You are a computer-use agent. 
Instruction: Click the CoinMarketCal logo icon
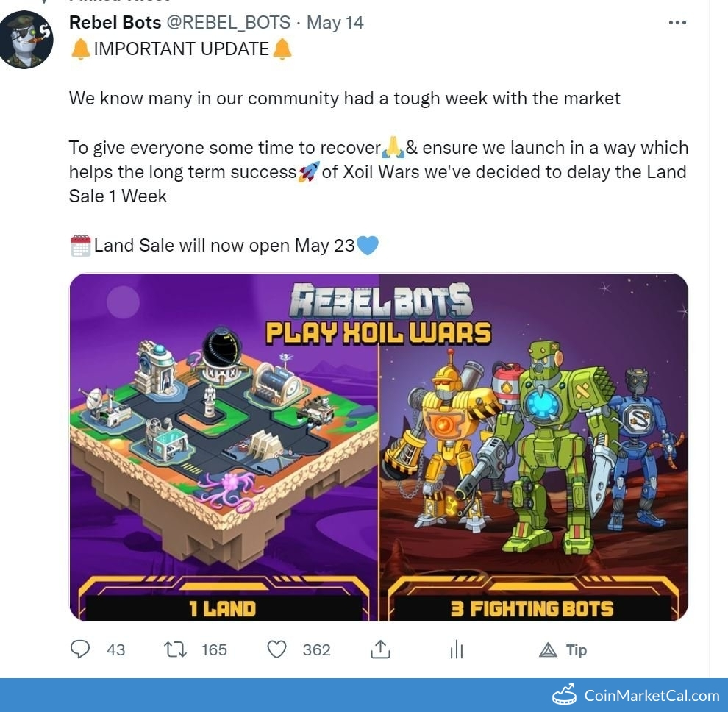click(x=564, y=695)
